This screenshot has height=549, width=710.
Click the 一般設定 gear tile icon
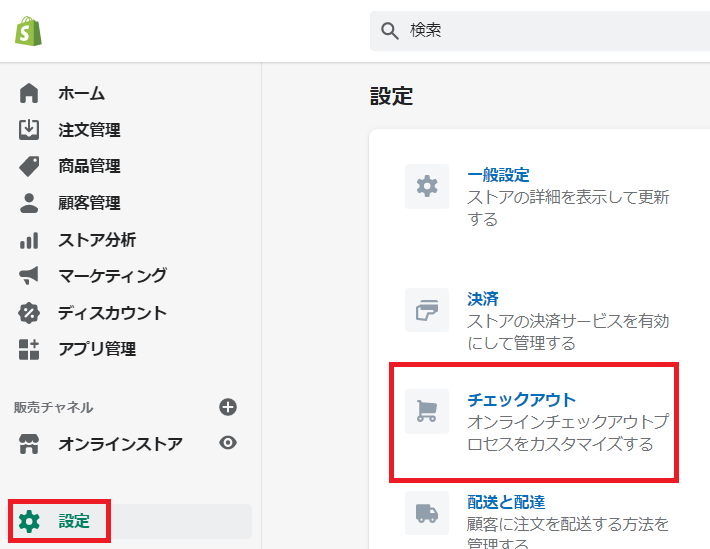[427, 186]
